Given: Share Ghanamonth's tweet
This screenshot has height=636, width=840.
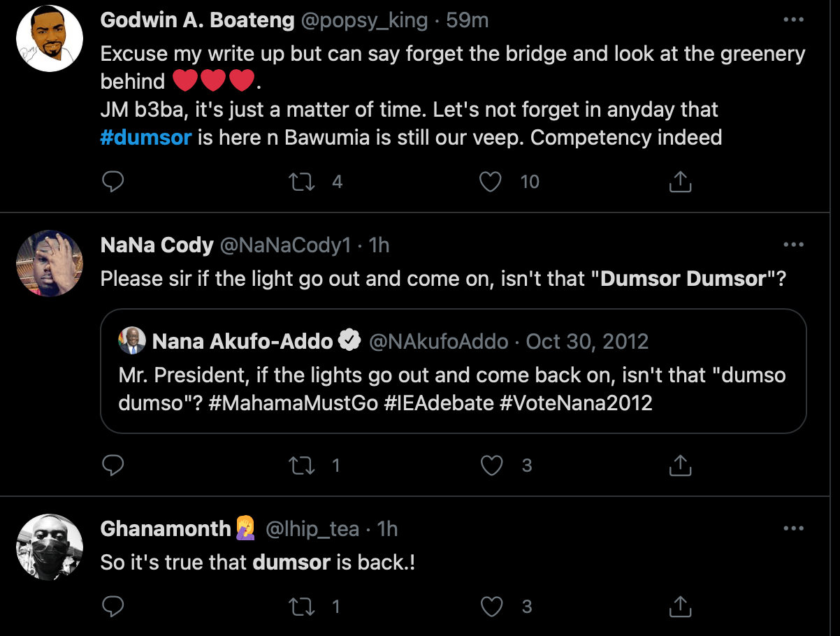Looking at the screenshot, I should click(680, 607).
